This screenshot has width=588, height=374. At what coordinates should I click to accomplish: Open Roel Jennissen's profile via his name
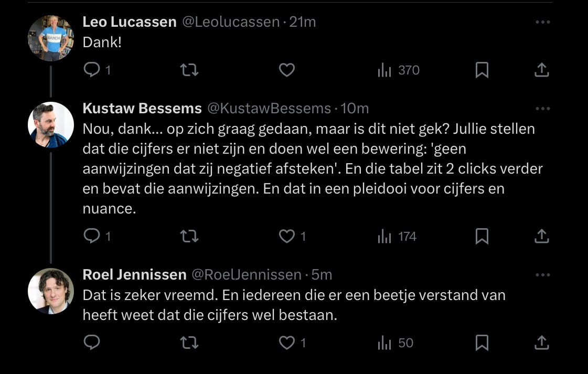134,274
